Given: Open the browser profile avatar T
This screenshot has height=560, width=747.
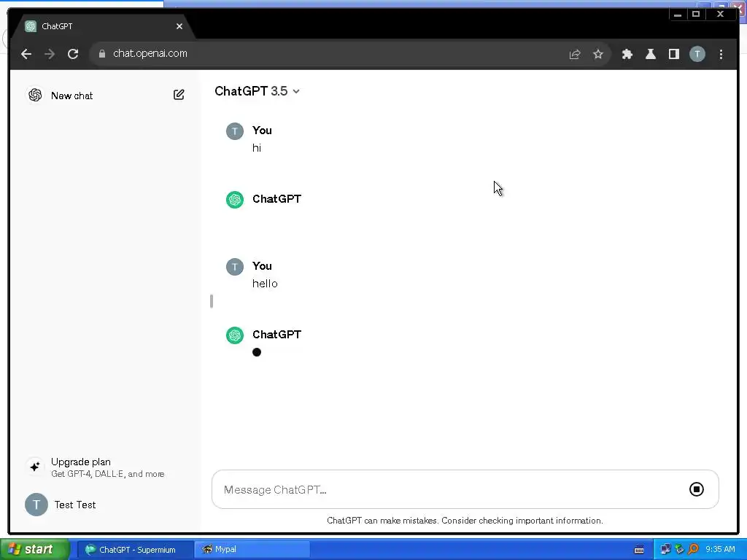Looking at the screenshot, I should click(x=697, y=54).
